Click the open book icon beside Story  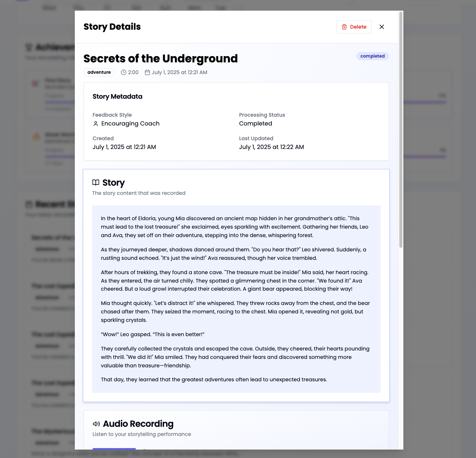tap(96, 182)
